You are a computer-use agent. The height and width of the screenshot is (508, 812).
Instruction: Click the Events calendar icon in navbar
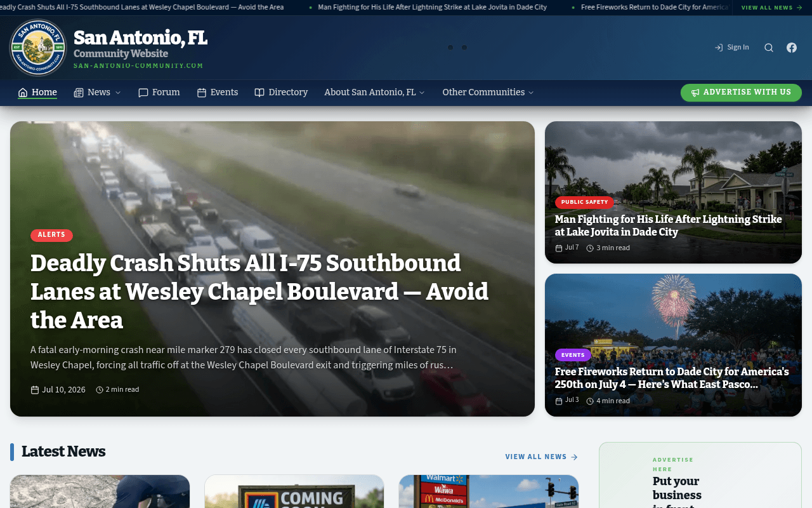[x=202, y=93]
